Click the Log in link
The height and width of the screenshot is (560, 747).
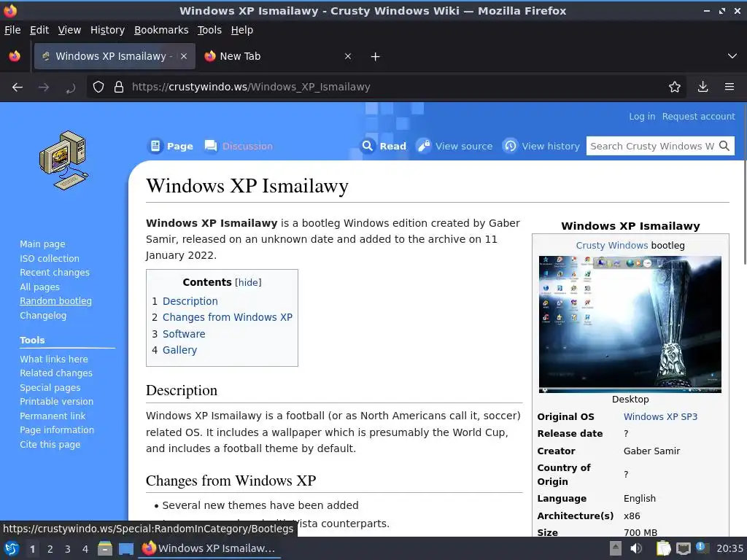[642, 116]
